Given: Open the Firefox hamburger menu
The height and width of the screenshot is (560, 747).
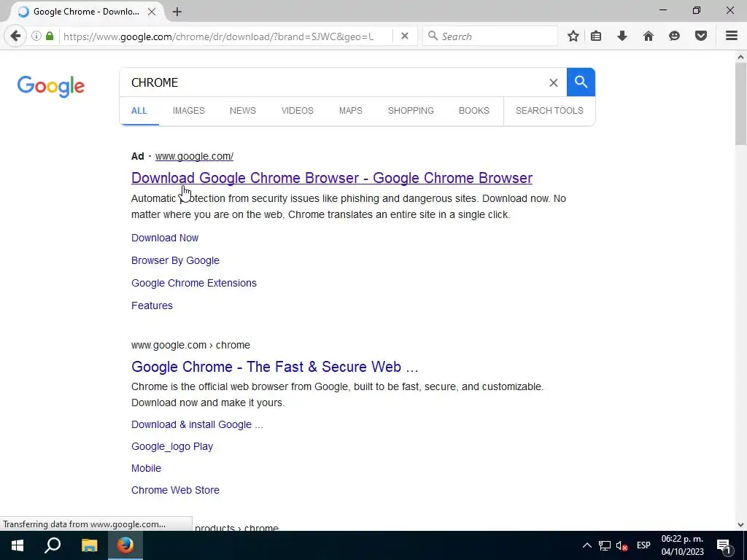Looking at the screenshot, I should [x=732, y=36].
